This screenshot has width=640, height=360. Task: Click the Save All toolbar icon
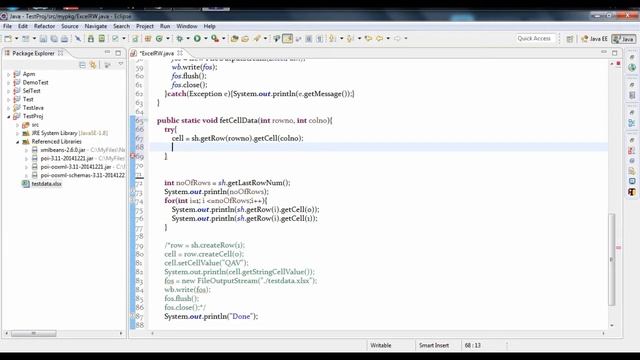pos(54,38)
